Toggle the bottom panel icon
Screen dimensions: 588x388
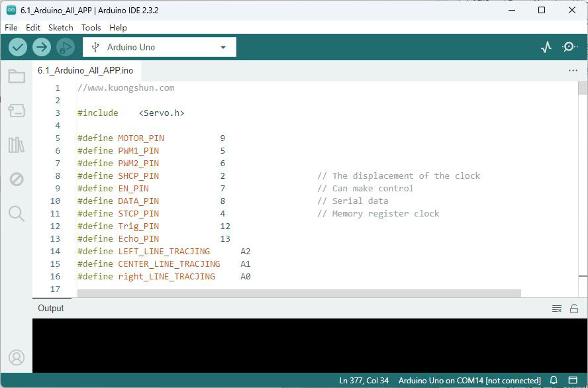572,380
